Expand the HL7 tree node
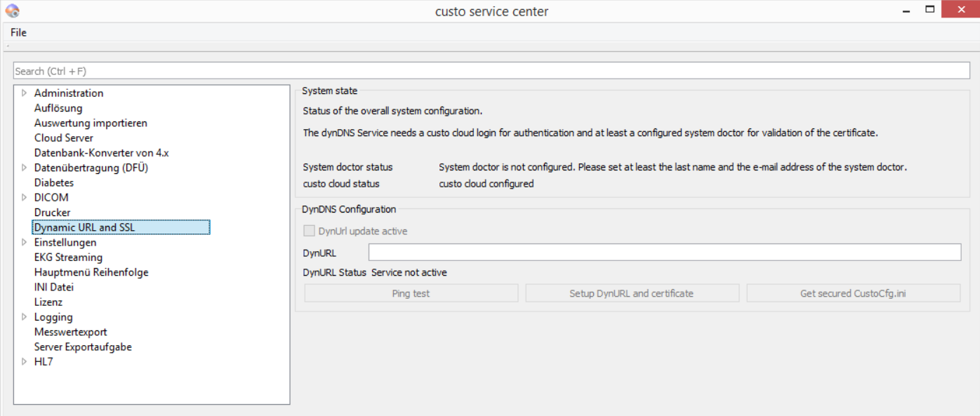This screenshot has height=416, width=980. click(x=25, y=362)
